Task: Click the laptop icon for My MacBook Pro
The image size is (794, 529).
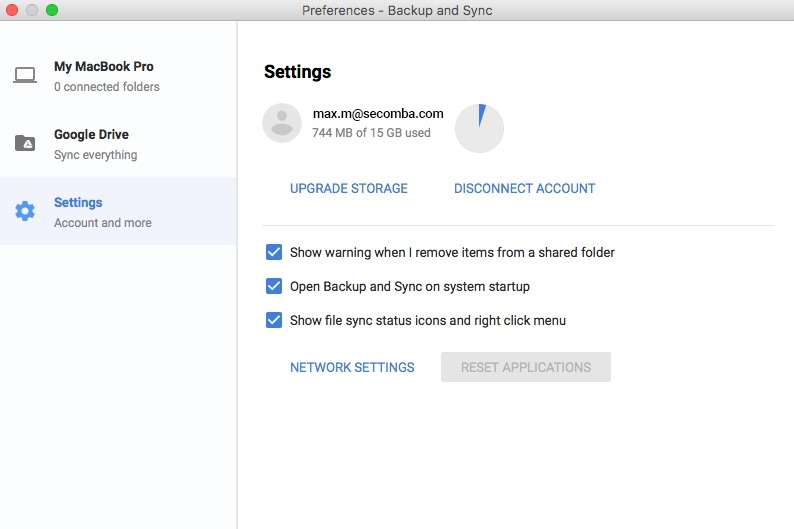Action: tap(25, 75)
